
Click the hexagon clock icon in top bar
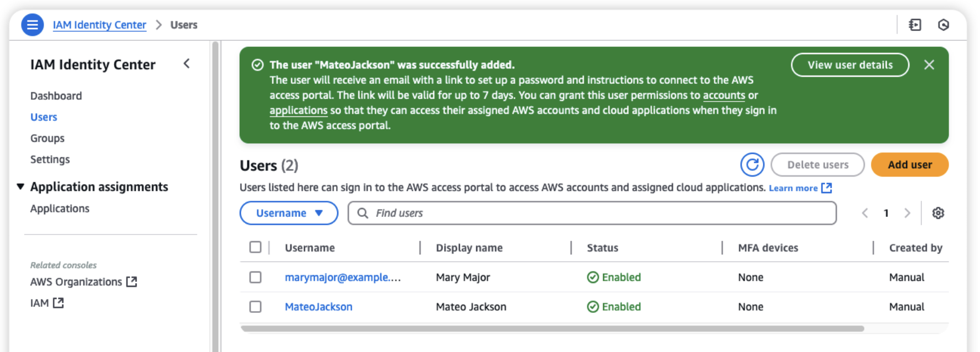coord(944,25)
